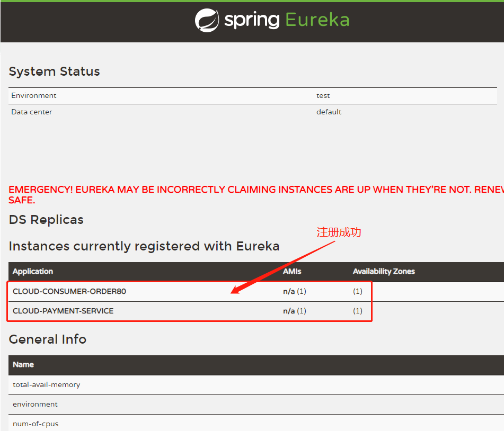Click the Spring leaf logo icon

pyautogui.click(x=207, y=20)
